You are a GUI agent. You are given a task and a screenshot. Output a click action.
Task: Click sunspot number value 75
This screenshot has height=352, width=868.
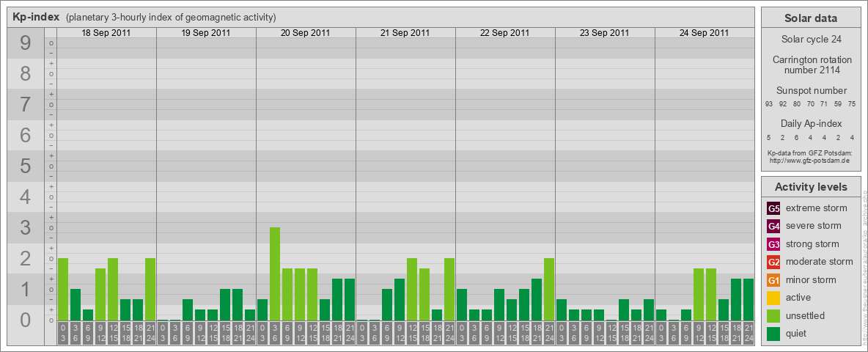tap(851, 104)
